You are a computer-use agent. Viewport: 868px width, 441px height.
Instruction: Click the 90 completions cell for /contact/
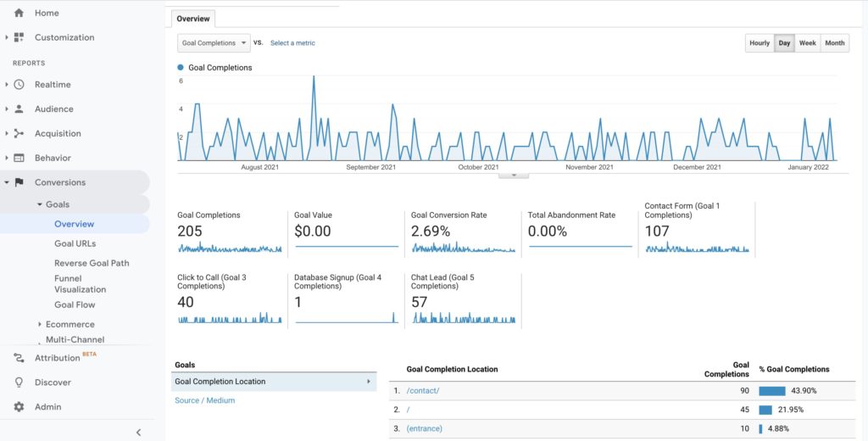coord(744,391)
